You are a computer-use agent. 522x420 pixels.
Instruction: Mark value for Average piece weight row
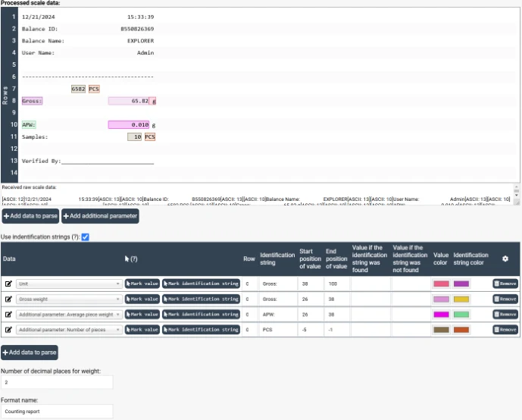pos(142,315)
